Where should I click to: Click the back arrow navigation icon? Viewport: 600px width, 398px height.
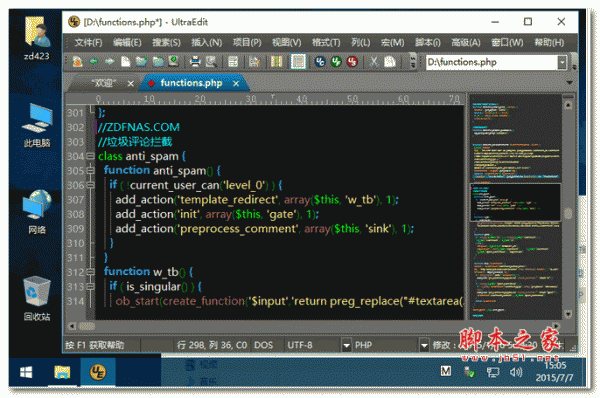click(x=93, y=62)
